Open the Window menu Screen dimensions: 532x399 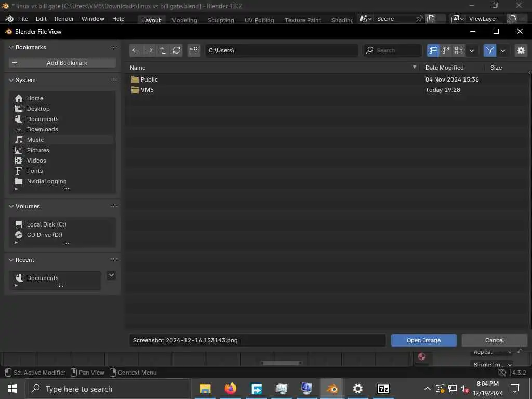92,19
